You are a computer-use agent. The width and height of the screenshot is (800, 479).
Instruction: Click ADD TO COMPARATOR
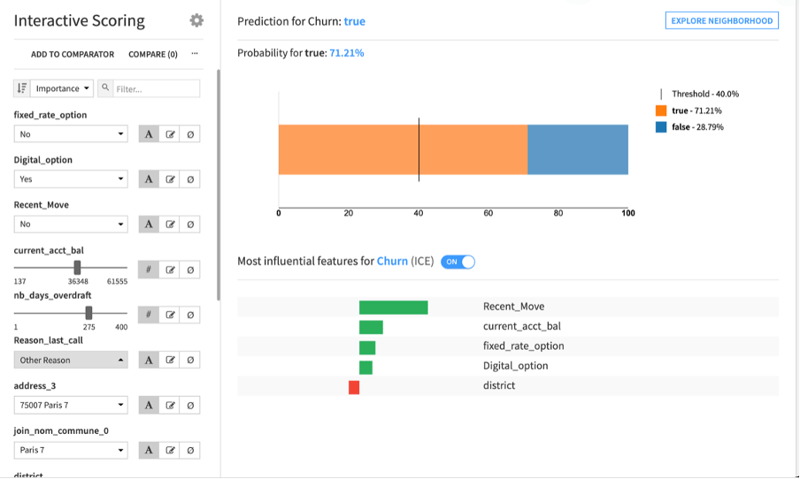(72, 54)
